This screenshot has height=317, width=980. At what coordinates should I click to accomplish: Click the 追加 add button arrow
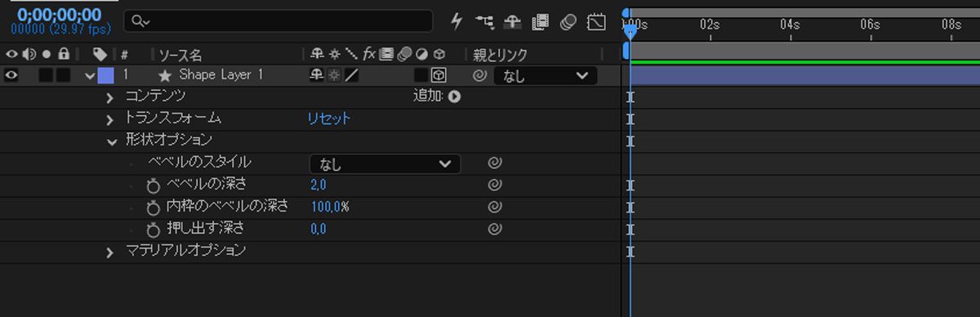coord(454,96)
